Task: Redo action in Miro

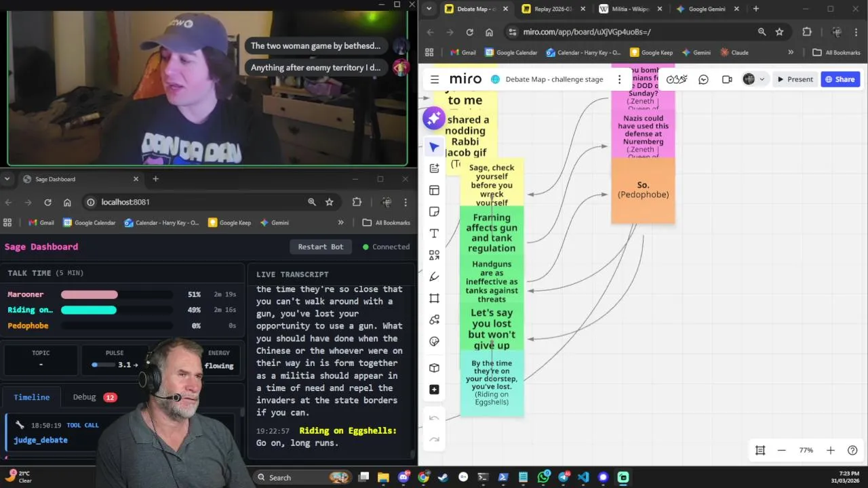Action: click(x=434, y=439)
